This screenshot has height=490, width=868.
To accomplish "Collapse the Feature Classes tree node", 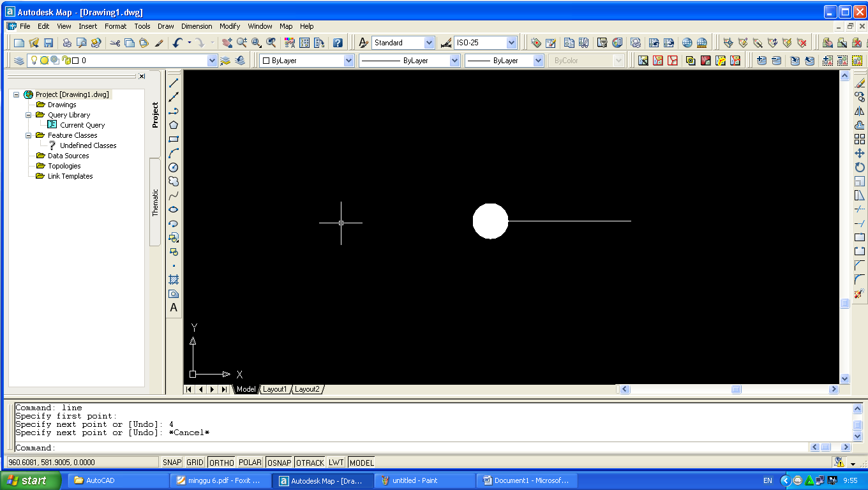I will pos(29,135).
